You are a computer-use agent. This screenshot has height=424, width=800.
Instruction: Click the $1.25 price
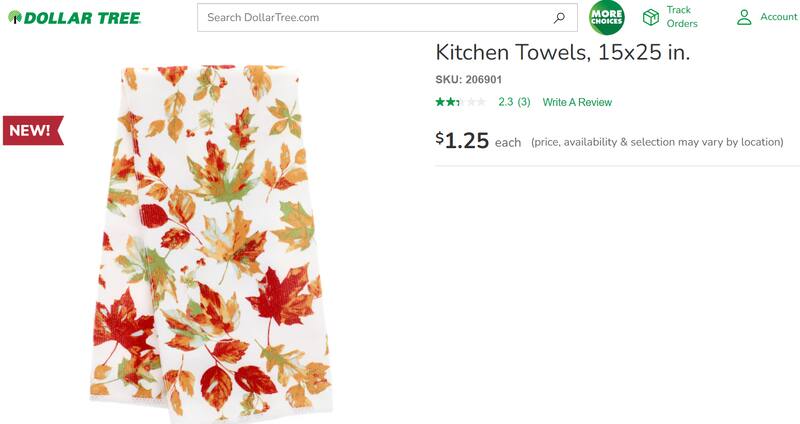click(462, 141)
